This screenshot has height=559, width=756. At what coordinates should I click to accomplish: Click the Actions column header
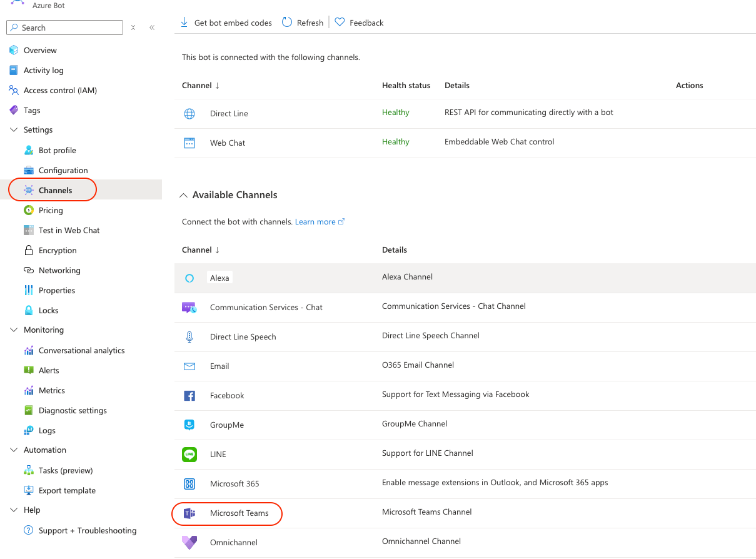click(x=690, y=86)
